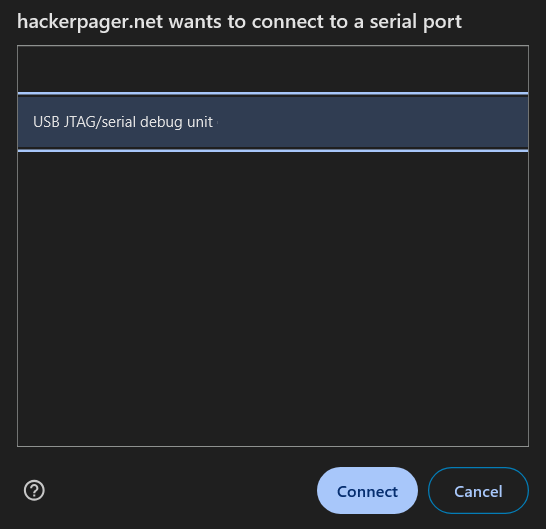
Task: Click the 'serial port' words in the heading
Action: 416,22
